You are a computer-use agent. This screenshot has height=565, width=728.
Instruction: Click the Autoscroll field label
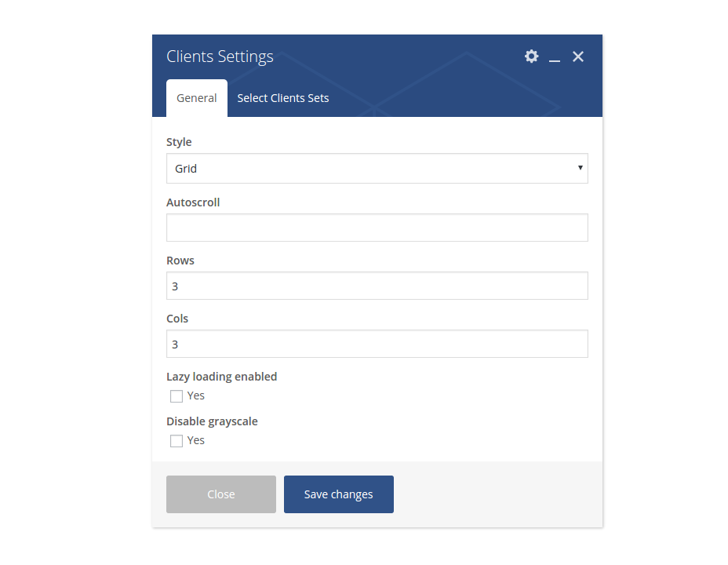(x=193, y=202)
